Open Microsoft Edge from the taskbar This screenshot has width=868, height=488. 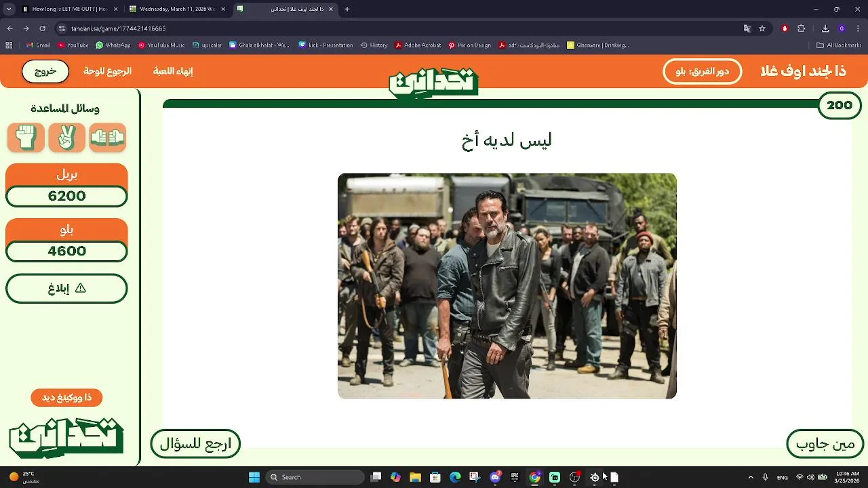pos(455,477)
